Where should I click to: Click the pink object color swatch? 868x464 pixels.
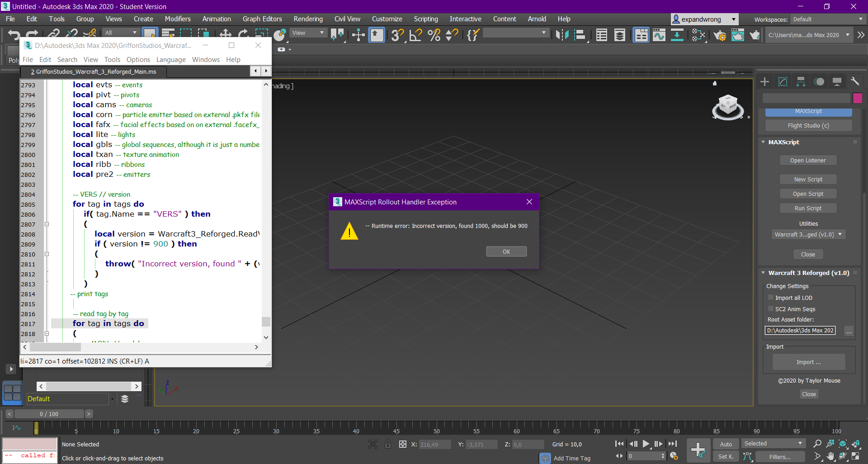[x=857, y=98]
